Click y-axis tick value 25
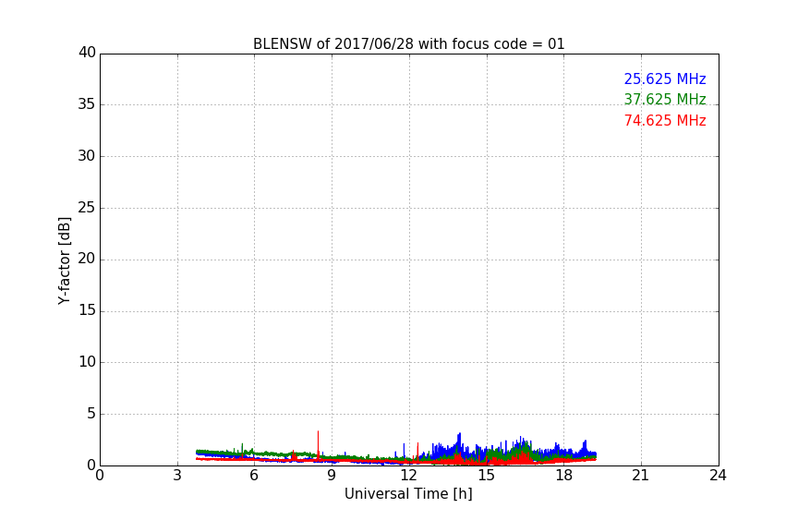The height and width of the screenshot is (532, 798). pyautogui.click(x=87, y=207)
